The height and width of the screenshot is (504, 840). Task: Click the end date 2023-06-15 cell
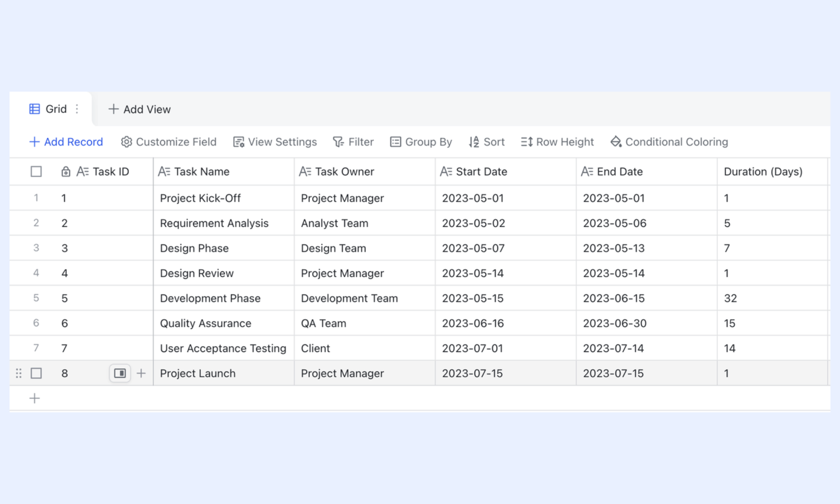click(647, 298)
